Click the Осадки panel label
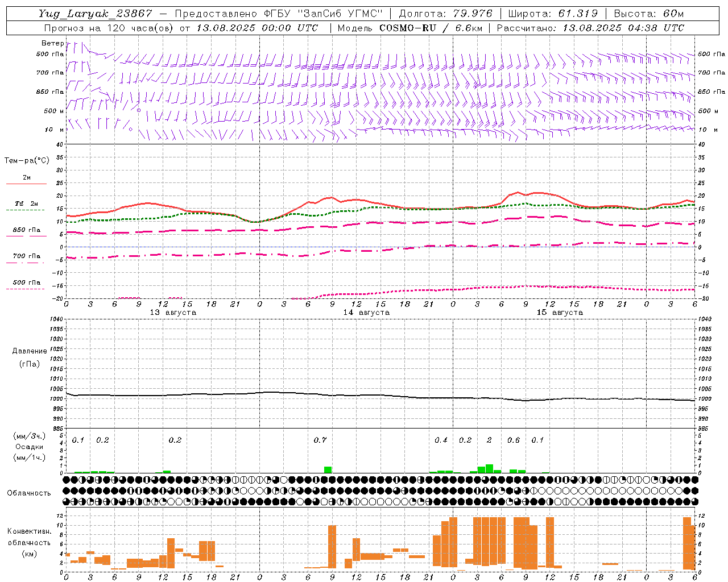 30,447
